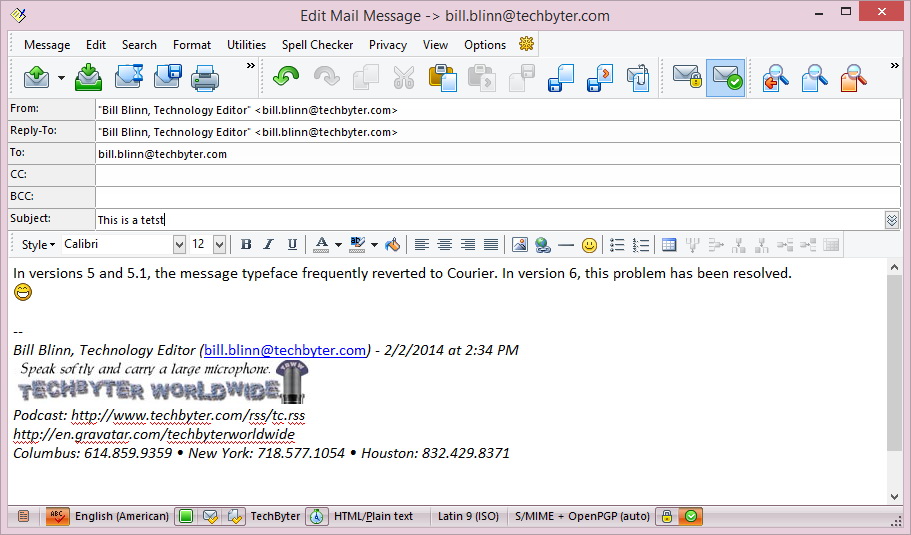Click English (American) language in status bar
The height and width of the screenshot is (535, 911).
click(121, 516)
